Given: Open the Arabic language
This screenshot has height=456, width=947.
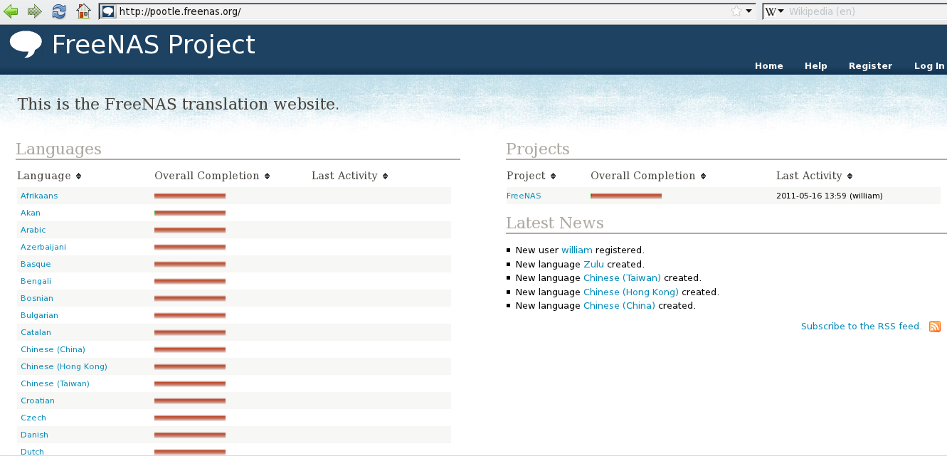Looking at the screenshot, I should coord(33,230).
